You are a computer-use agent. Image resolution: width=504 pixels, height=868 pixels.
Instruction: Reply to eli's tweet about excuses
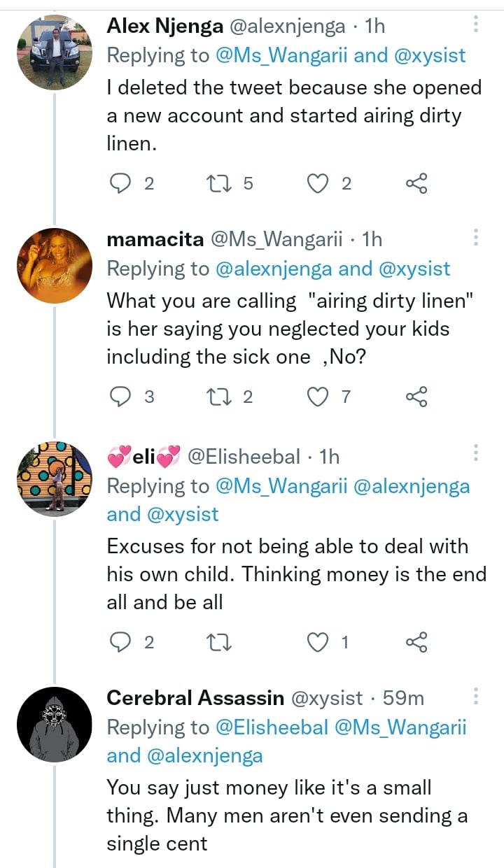pyautogui.click(x=122, y=642)
